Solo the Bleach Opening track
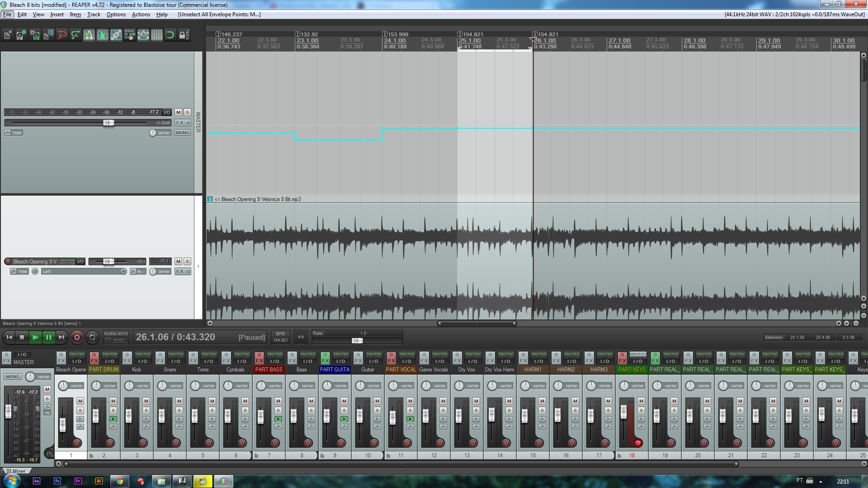Image resolution: width=868 pixels, height=488 pixels. (x=187, y=262)
